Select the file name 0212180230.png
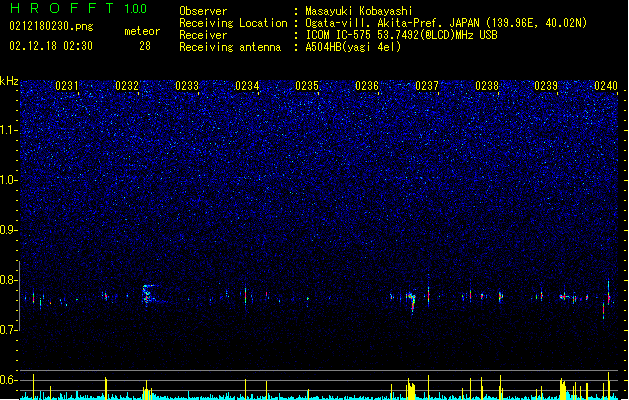 pos(51,26)
